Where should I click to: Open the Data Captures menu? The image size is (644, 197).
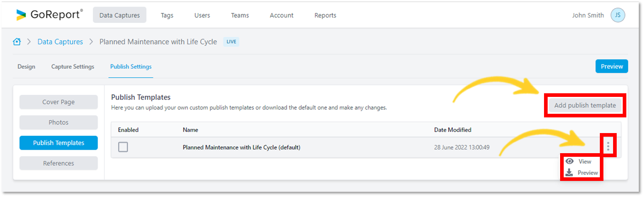tap(120, 15)
